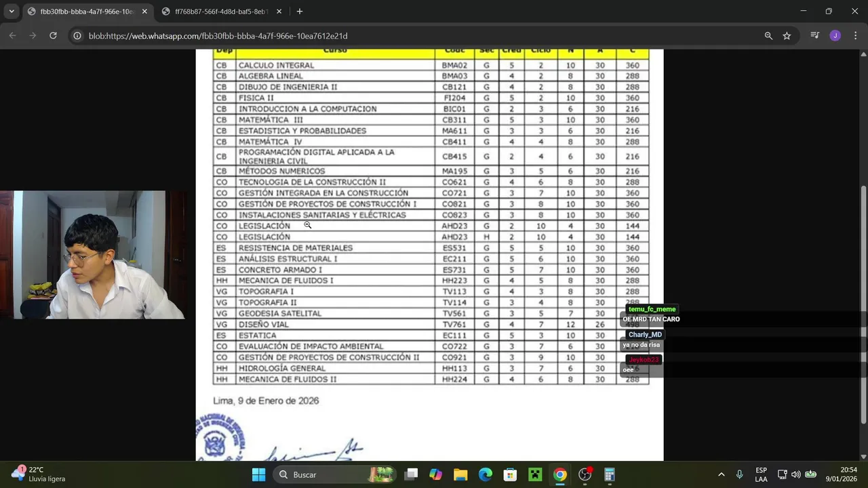The height and width of the screenshot is (488, 868).
Task: Open the media controls icon
Action: (x=815, y=36)
